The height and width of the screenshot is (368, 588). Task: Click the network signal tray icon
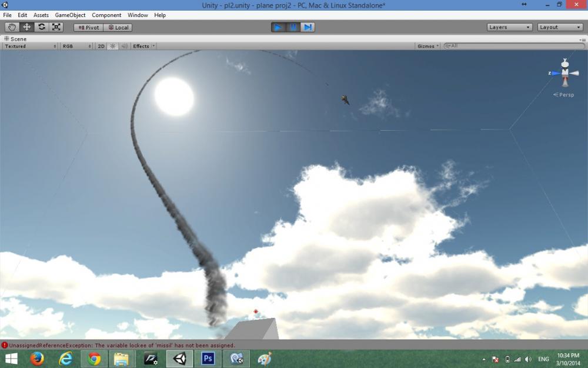(x=517, y=359)
